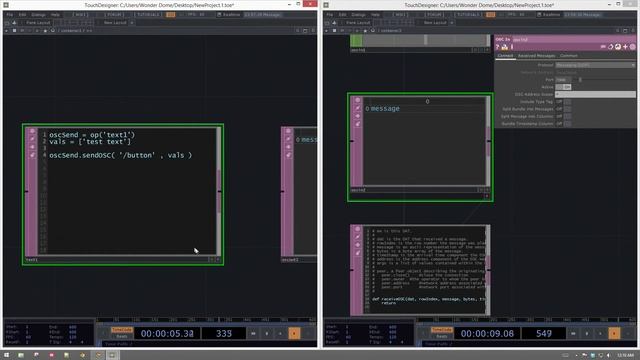Click orange button beside TUTORIALS, right window
This screenshot has height=360, width=640.
(x=491, y=15)
